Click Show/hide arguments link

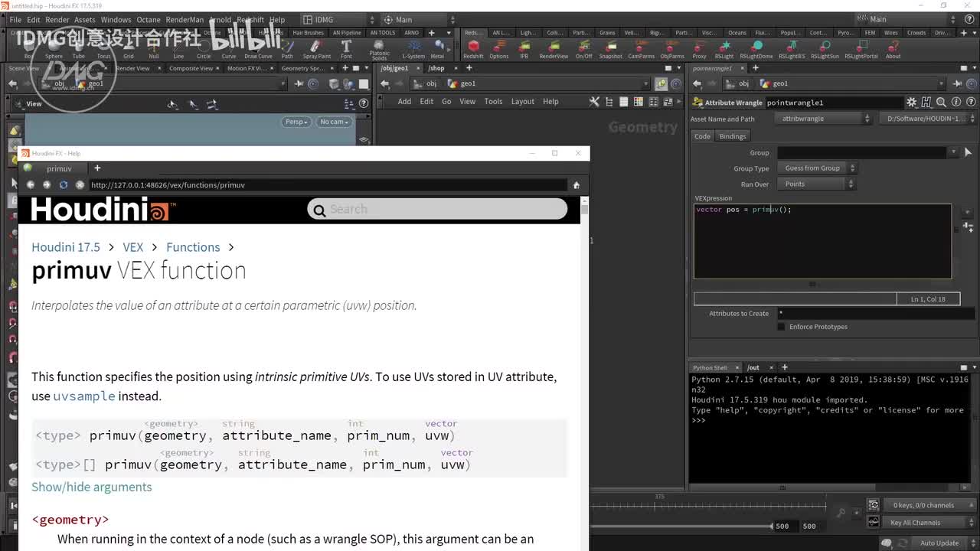coord(92,487)
